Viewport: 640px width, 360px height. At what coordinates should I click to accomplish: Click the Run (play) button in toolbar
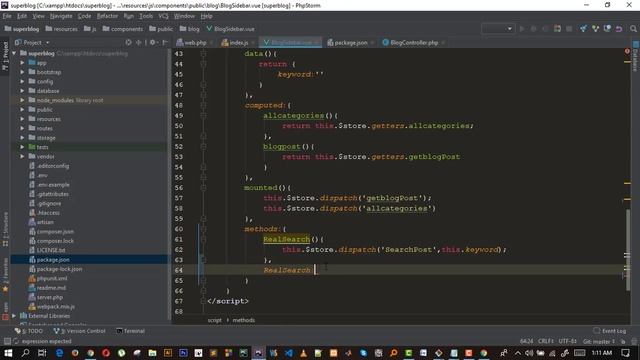(x=522, y=29)
